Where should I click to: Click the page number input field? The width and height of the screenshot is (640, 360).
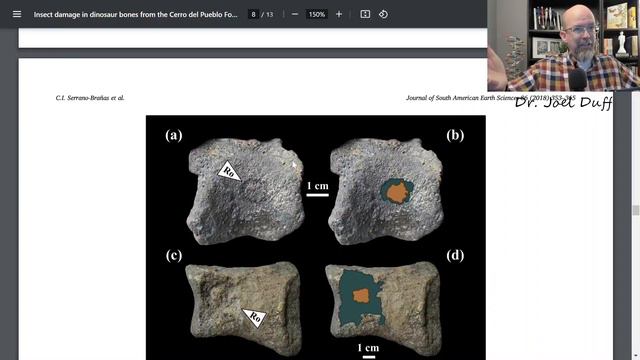(253, 14)
